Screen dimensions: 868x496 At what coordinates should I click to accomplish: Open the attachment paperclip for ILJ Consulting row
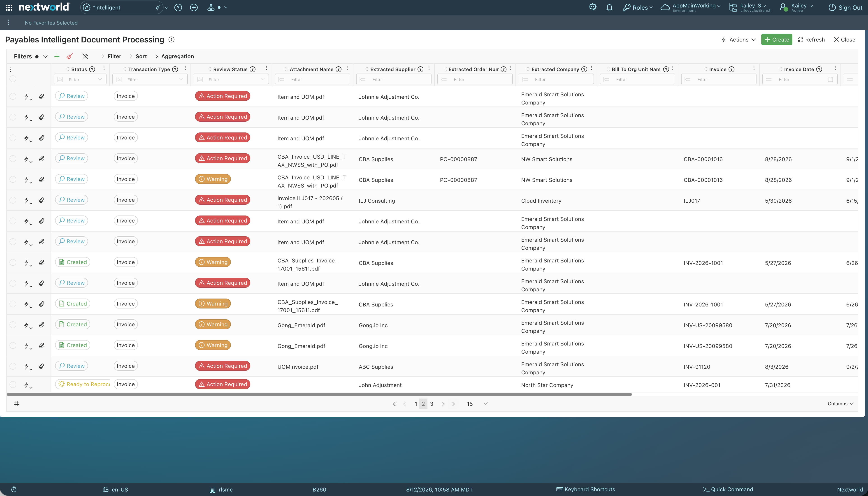42,200
